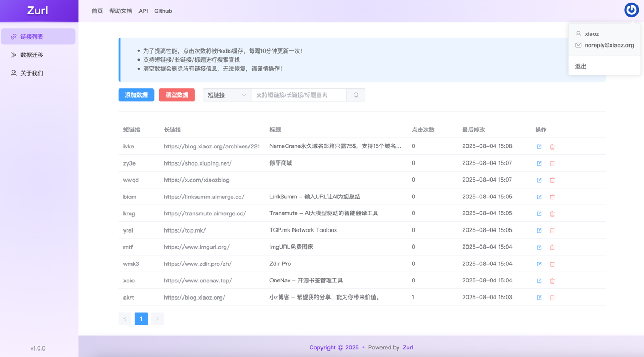Click the search query input field

pos(298,94)
